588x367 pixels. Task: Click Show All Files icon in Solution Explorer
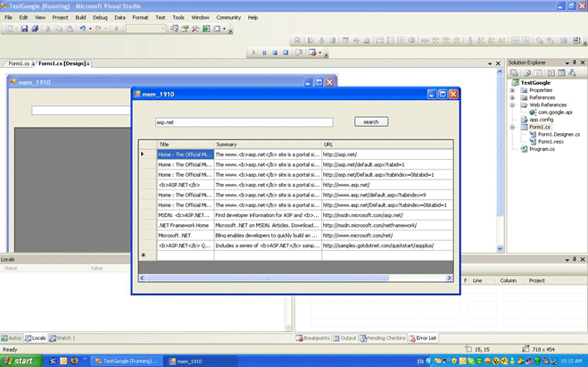pos(527,73)
